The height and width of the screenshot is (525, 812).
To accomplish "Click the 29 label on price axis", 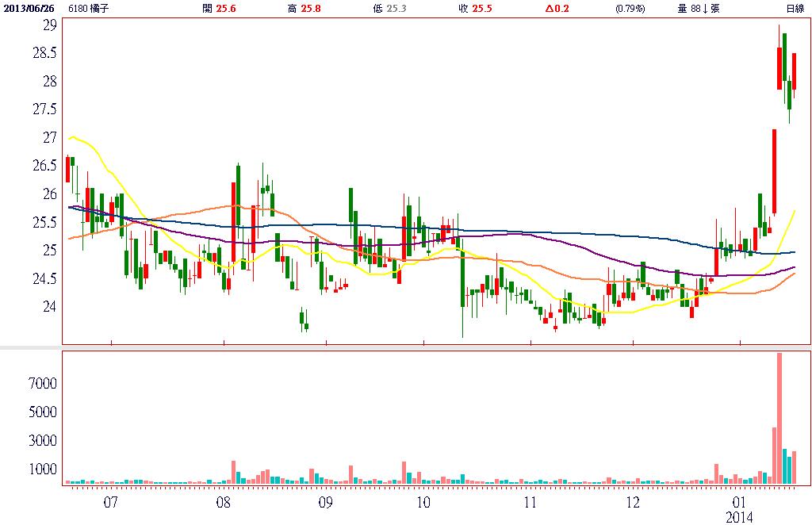I will point(50,25).
